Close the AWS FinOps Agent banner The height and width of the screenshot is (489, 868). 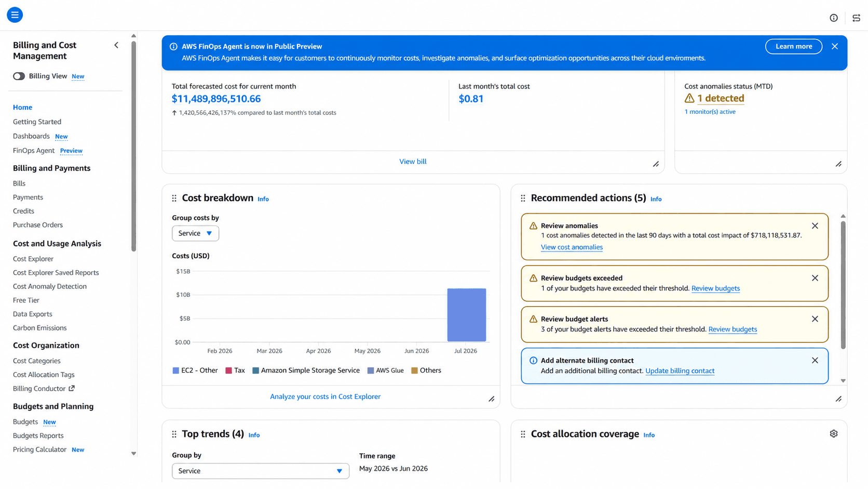(x=835, y=46)
